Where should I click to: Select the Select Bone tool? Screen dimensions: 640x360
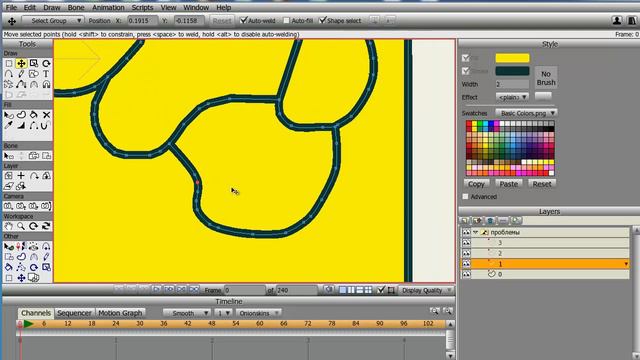pyautogui.click(x=9, y=156)
